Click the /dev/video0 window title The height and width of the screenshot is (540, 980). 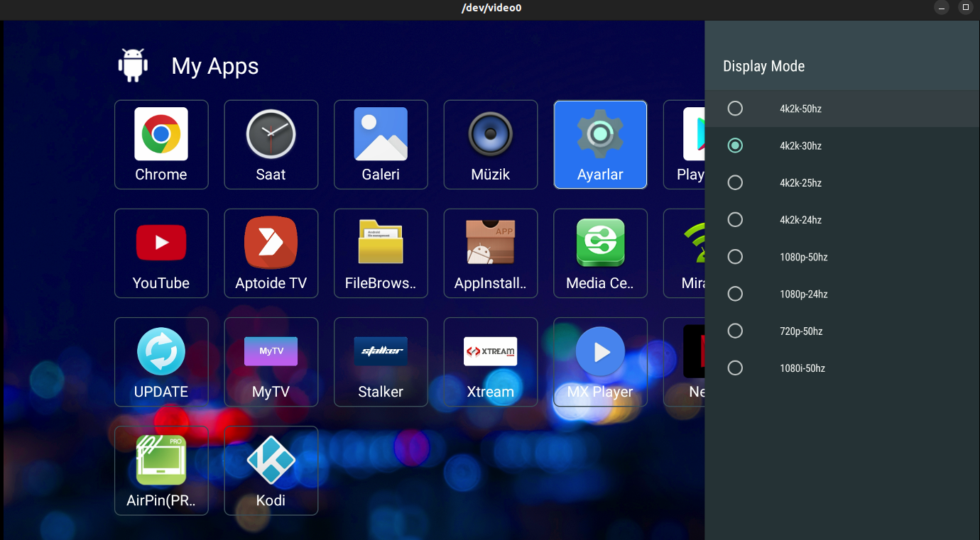point(491,8)
